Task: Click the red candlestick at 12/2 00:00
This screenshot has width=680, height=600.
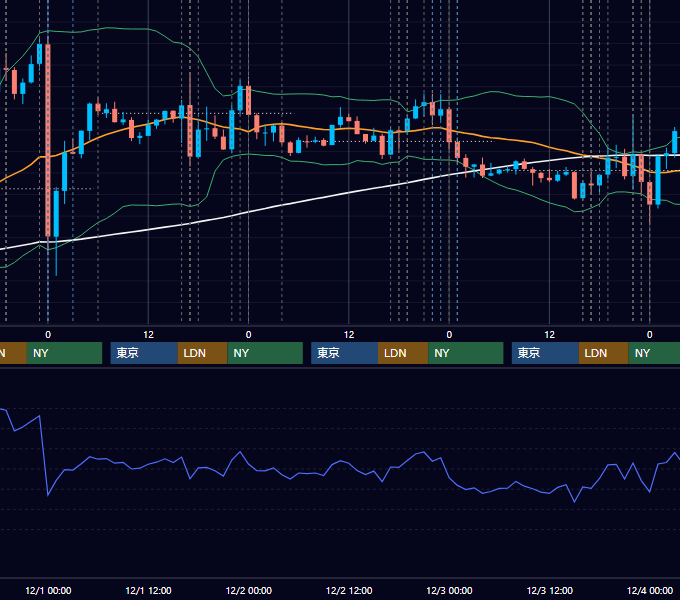Action: tap(248, 100)
